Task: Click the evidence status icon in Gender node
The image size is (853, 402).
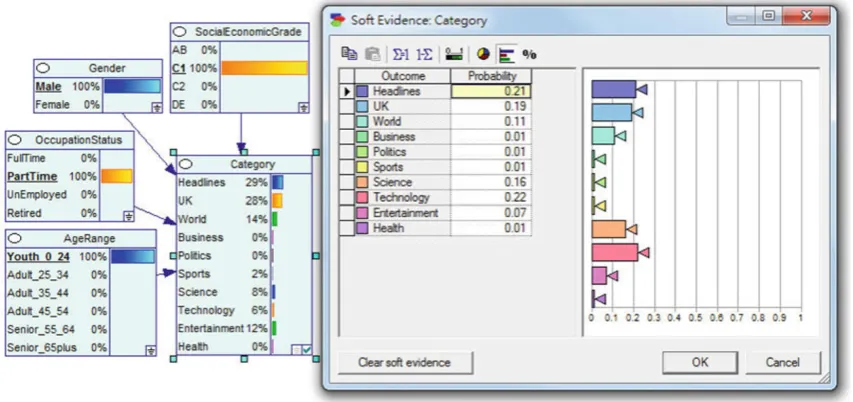Action: click(x=157, y=108)
